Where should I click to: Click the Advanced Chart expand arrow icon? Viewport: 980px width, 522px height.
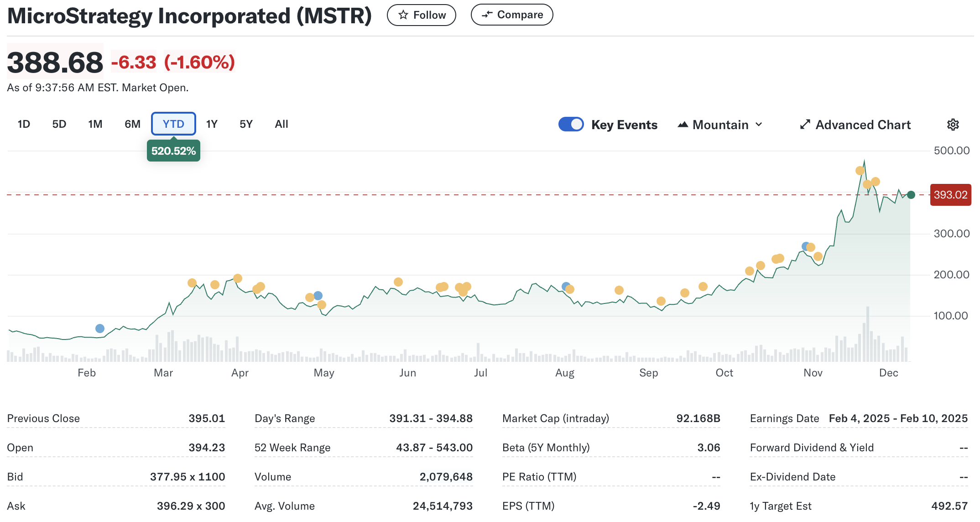[x=806, y=124]
